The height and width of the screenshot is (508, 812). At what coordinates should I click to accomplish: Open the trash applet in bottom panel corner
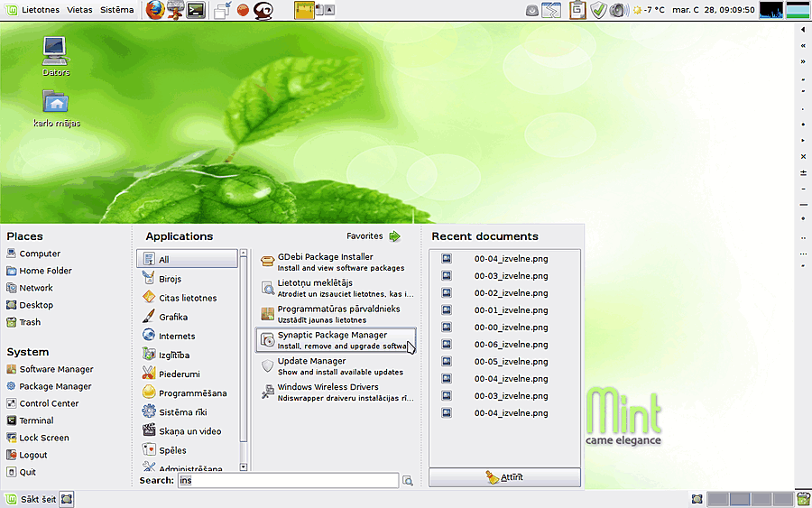tap(803, 499)
